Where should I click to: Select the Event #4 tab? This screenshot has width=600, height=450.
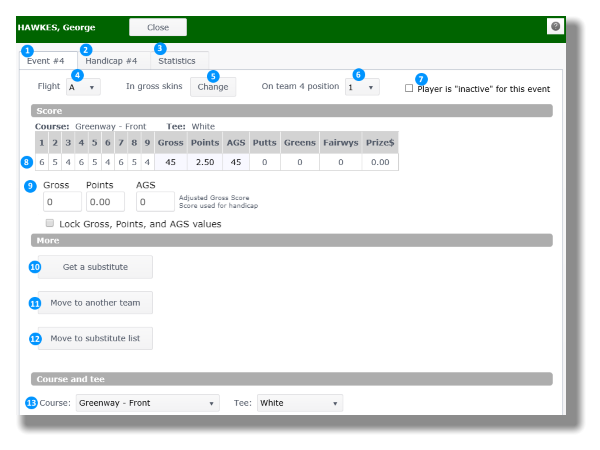click(x=45, y=61)
